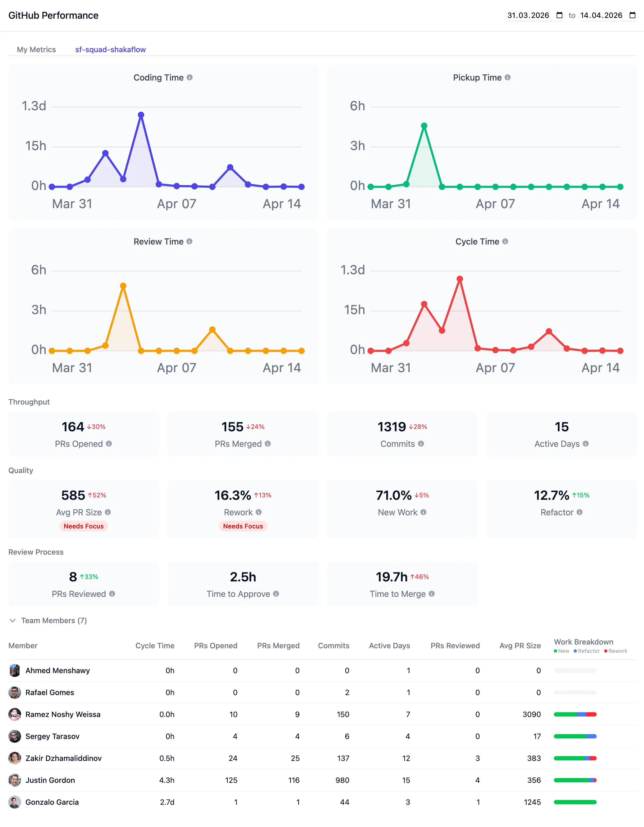Screen dimensions: 644x827
Task: Click Ramez Noshy Weissa's work breakdown bar
Action: click(575, 714)
